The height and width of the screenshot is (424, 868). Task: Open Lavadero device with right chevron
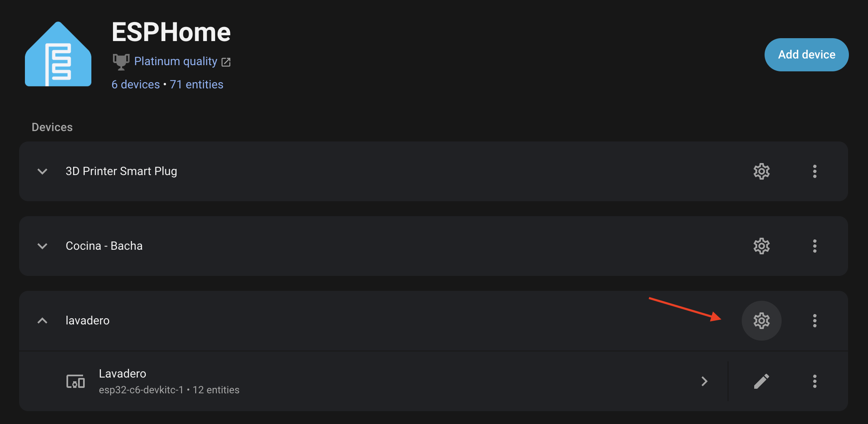704,381
